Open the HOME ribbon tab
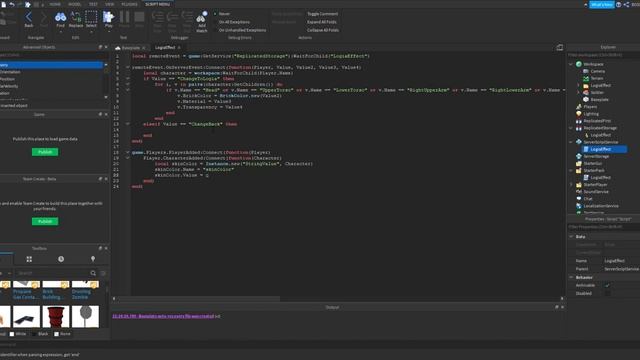Image resolution: width=640 pixels, height=360 pixels. (x=55, y=4)
